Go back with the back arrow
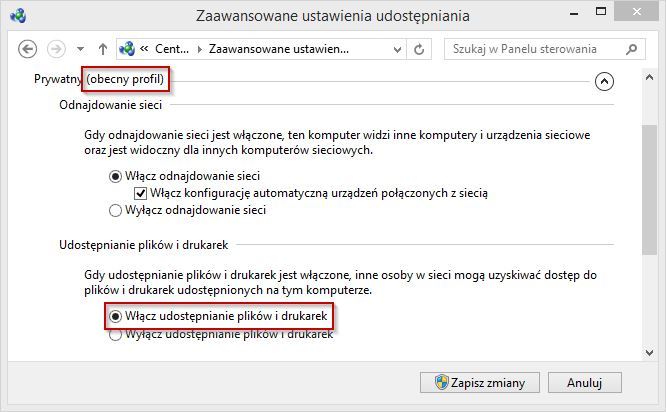Viewport: 666px width, 412px height. tap(28, 49)
